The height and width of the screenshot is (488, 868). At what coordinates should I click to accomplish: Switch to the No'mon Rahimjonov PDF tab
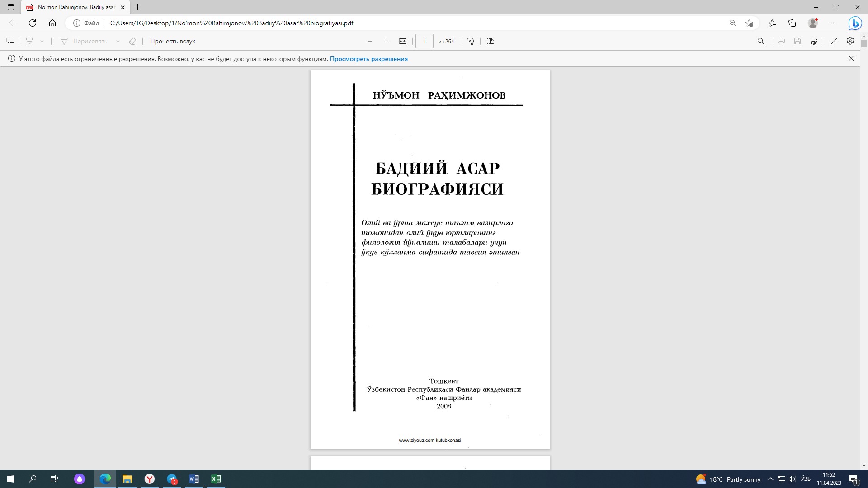72,7
